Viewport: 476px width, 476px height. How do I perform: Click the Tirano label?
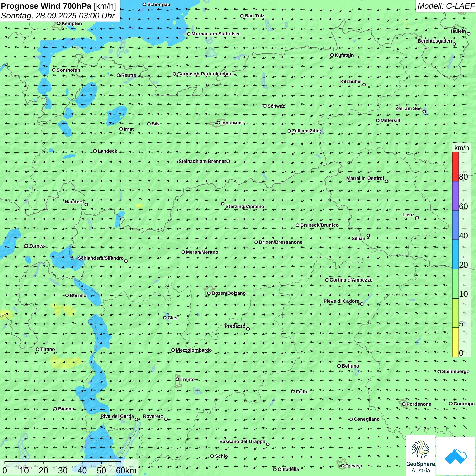click(x=48, y=349)
